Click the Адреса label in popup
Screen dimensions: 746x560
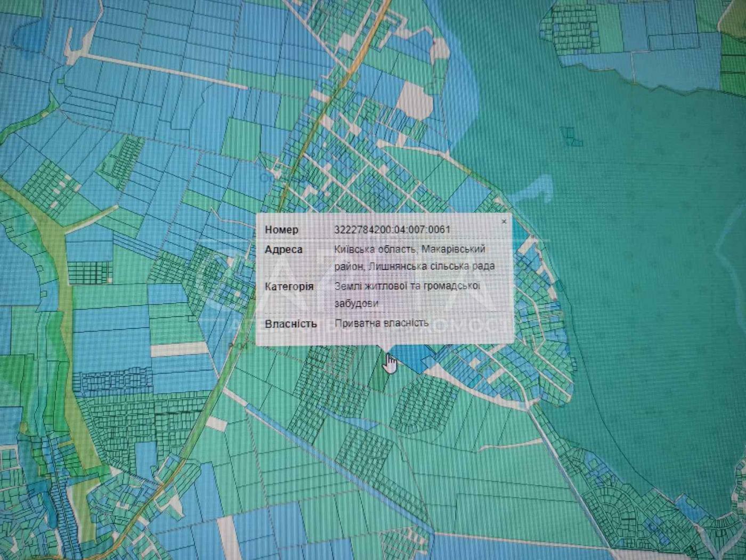(283, 249)
